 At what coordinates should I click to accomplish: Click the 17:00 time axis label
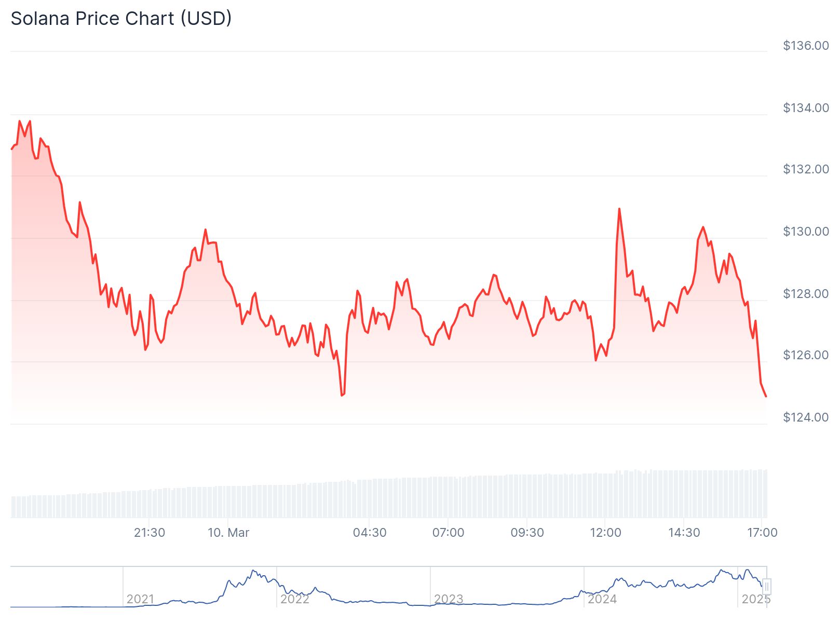(x=762, y=533)
